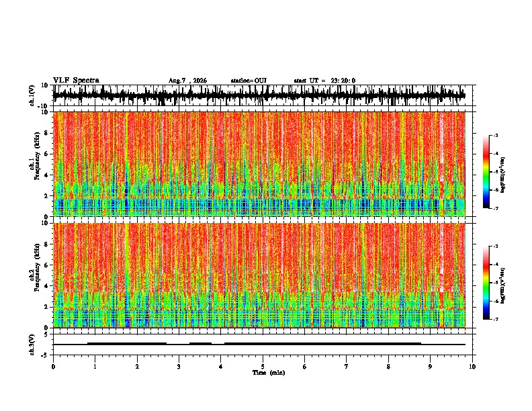Click the ch.1 voltage waveform trace
This screenshot has width=532, height=411.
(x=259, y=95)
